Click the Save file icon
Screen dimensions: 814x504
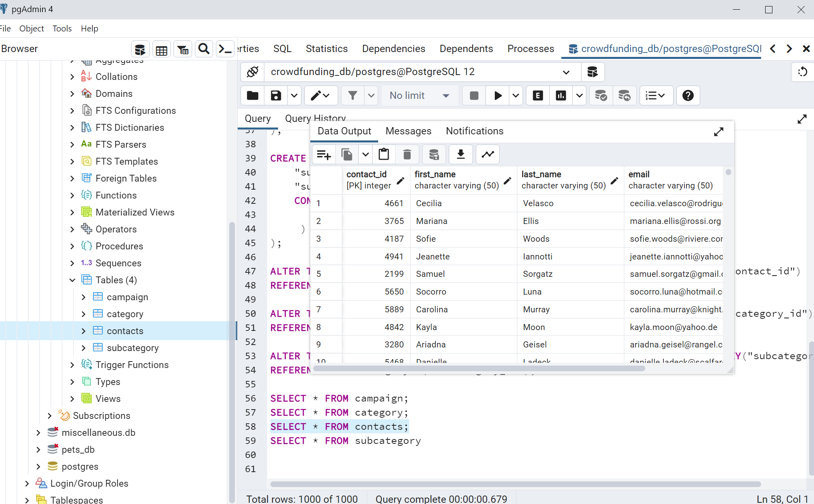tap(276, 96)
